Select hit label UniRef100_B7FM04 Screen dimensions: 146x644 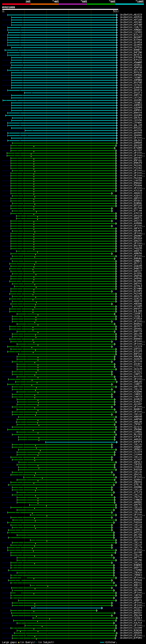[x=131, y=58]
